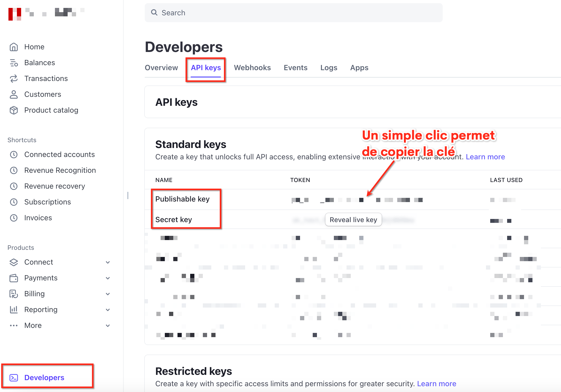Click the Home house icon
This screenshot has width=561, height=392.
click(x=14, y=47)
